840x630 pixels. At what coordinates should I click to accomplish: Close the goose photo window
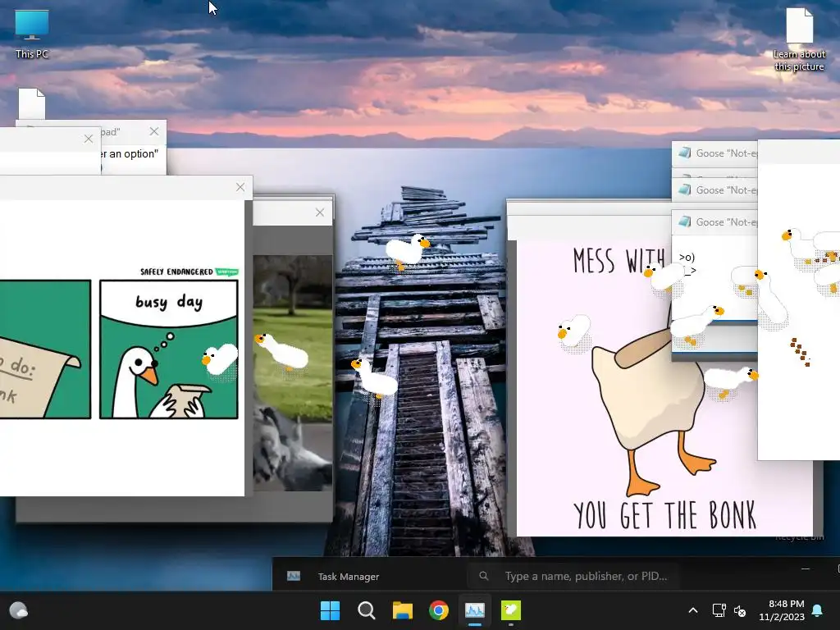coord(320,212)
